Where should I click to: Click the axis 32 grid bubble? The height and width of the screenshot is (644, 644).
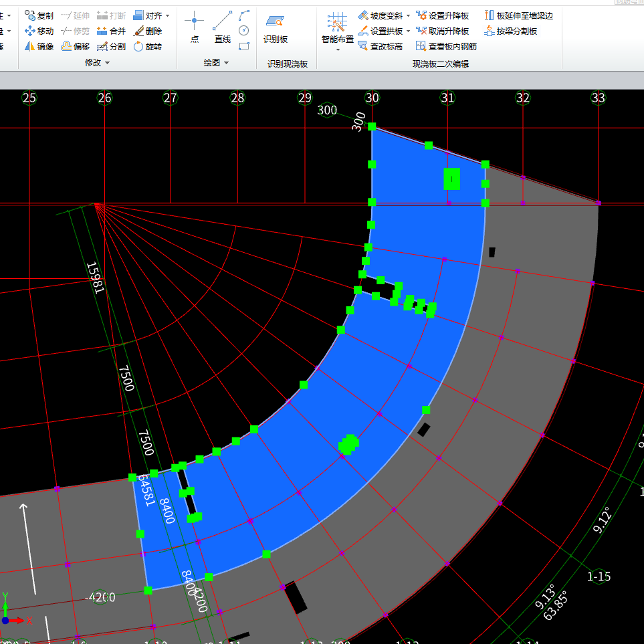(523, 98)
